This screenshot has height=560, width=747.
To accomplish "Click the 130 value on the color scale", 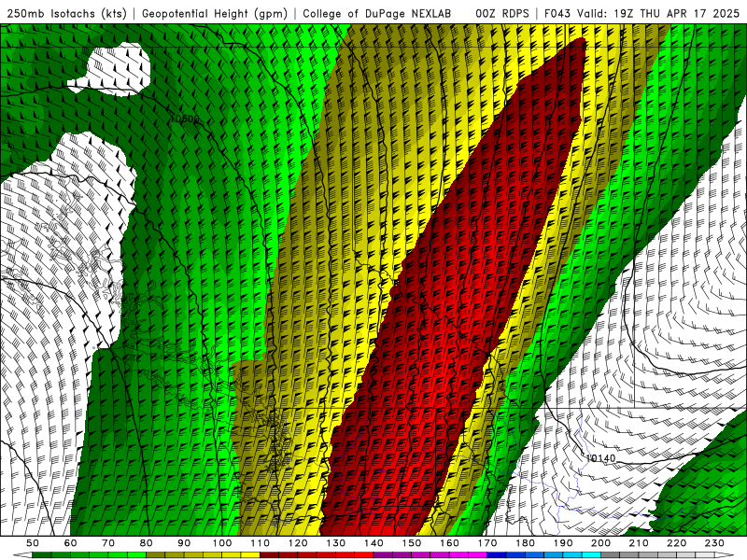I will tap(336, 543).
